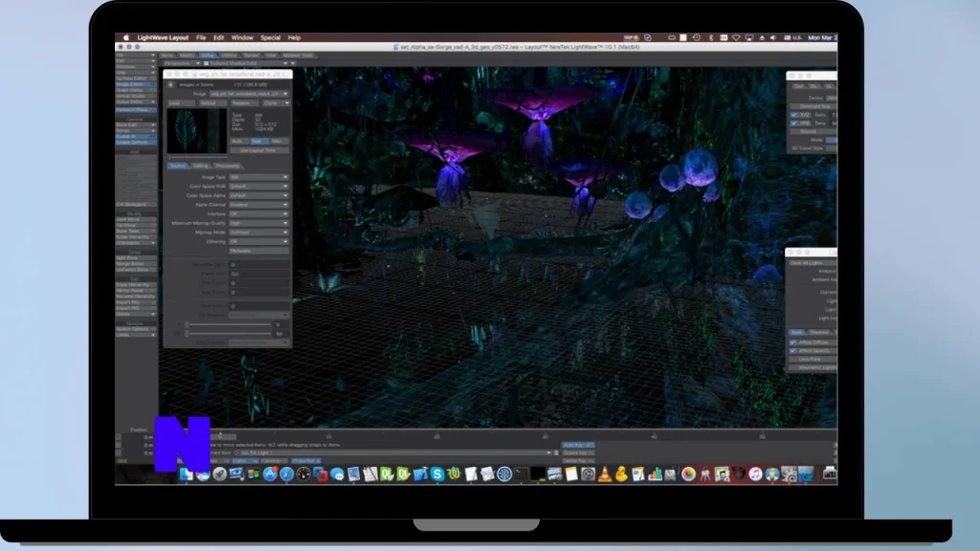Open the Current Item dropdown
This screenshot has height=551, width=980.
point(393,452)
